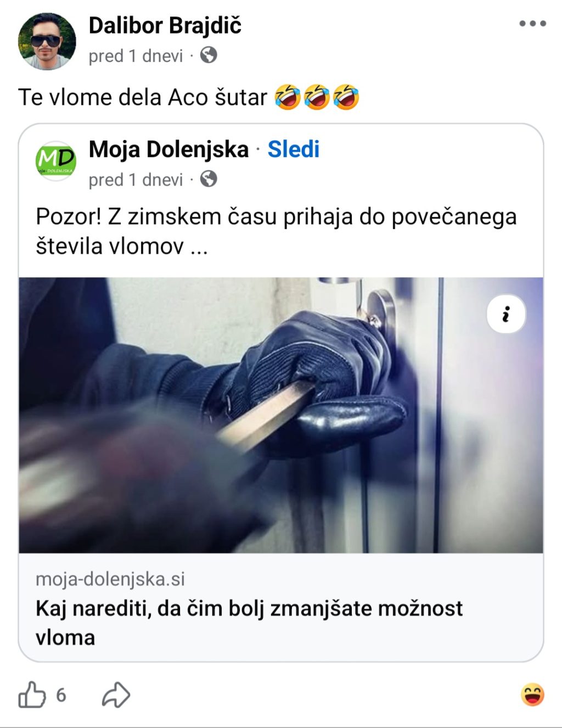
Task: Click the thumbs-up Like icon
Action: 32,695
